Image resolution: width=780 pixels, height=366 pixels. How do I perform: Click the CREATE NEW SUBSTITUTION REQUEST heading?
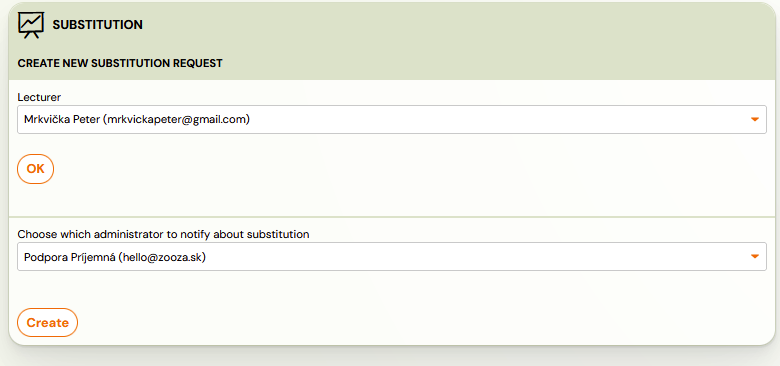pyautogui.click(x=120, y=63)
